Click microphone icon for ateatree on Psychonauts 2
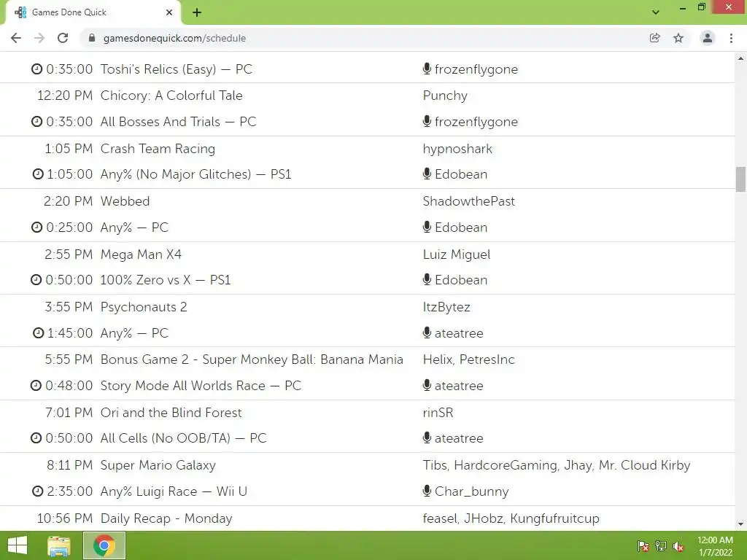This screenshot has width=747, height=560. (427, 332)
